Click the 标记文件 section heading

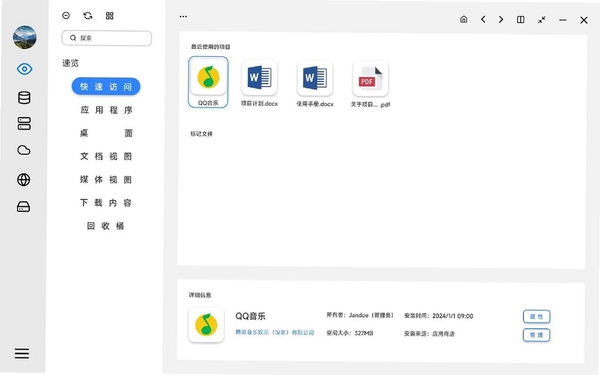pos(201,134)
